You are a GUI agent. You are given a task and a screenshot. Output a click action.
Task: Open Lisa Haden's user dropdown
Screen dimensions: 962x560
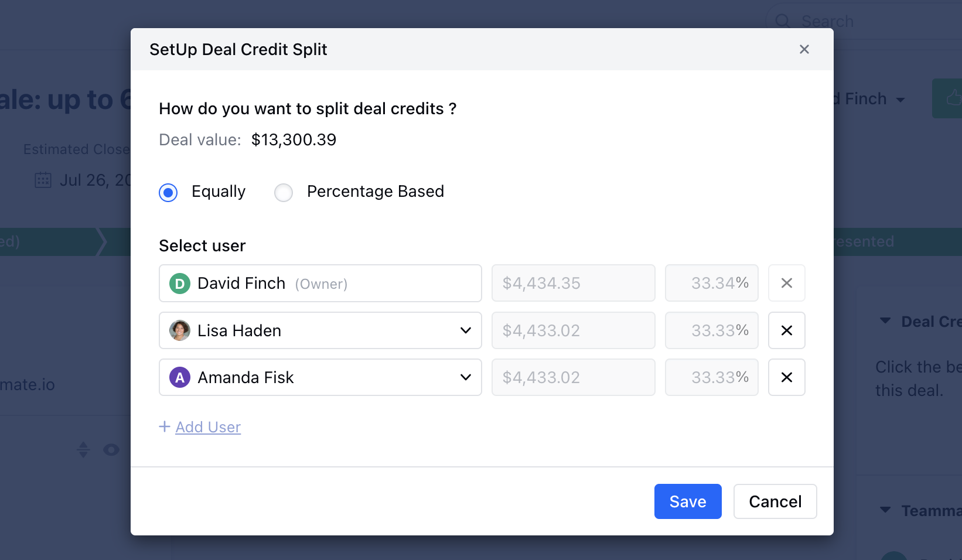466,330
